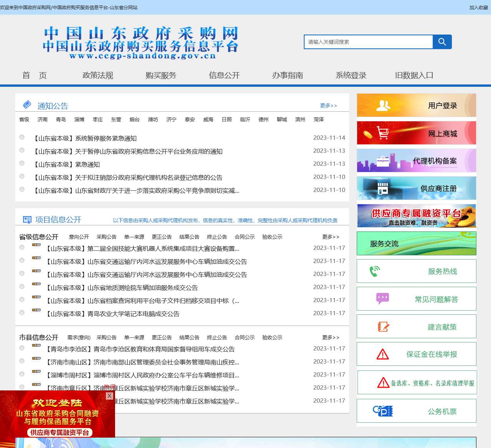Image resolution: width=491 pixels, height=448 pixels.
Task: Click the search magnifier icon
Action: [x=442, y=42]
